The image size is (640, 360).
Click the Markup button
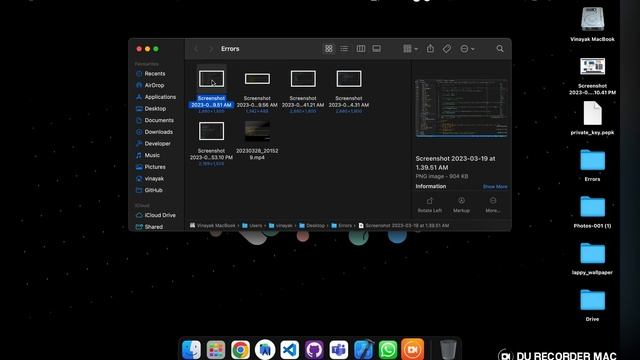461,204
